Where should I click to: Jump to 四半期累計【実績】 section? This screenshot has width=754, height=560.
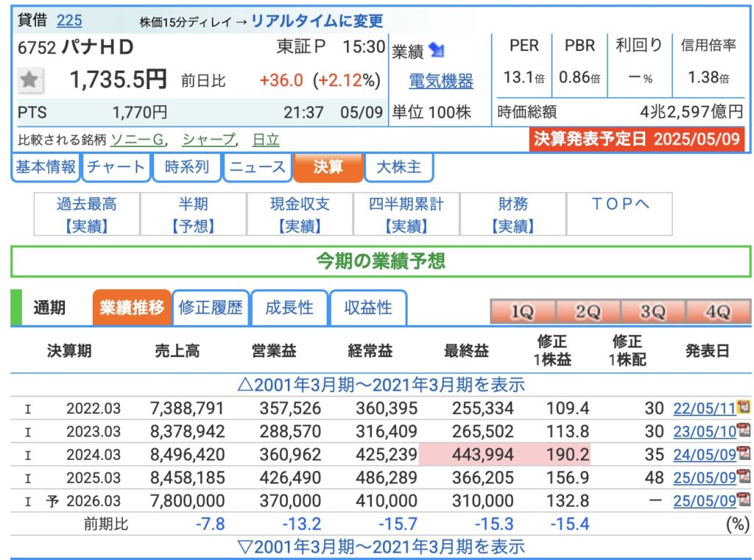pyautogui.click(x=406, y=214)
